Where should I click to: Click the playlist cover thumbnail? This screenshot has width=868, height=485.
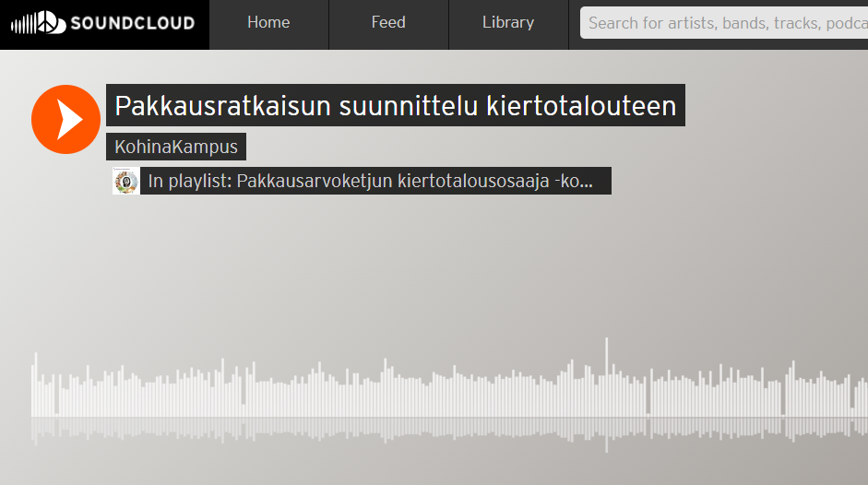click(x=125, y=181)
